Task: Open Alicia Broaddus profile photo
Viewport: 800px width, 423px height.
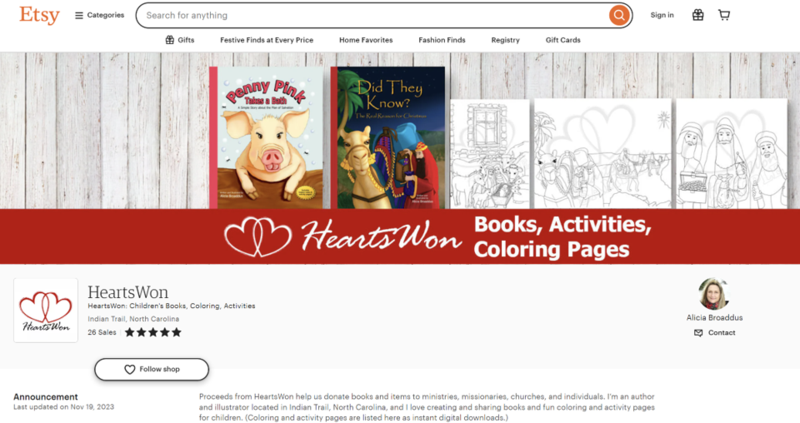Action: click(x=714, y=294)
